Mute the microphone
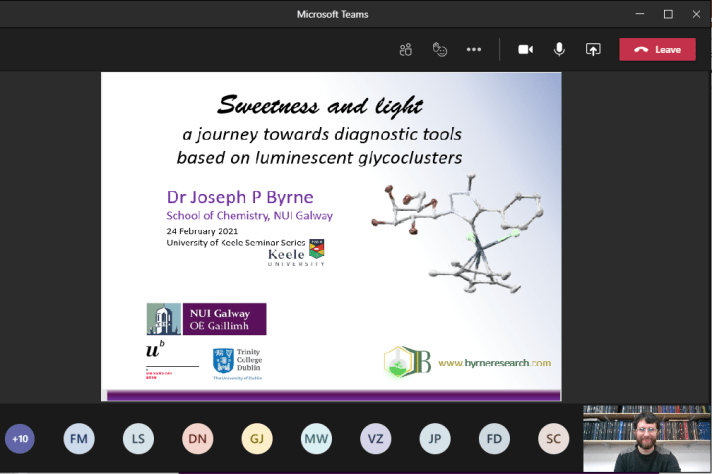The image size is (712, 474). point(559,49)
